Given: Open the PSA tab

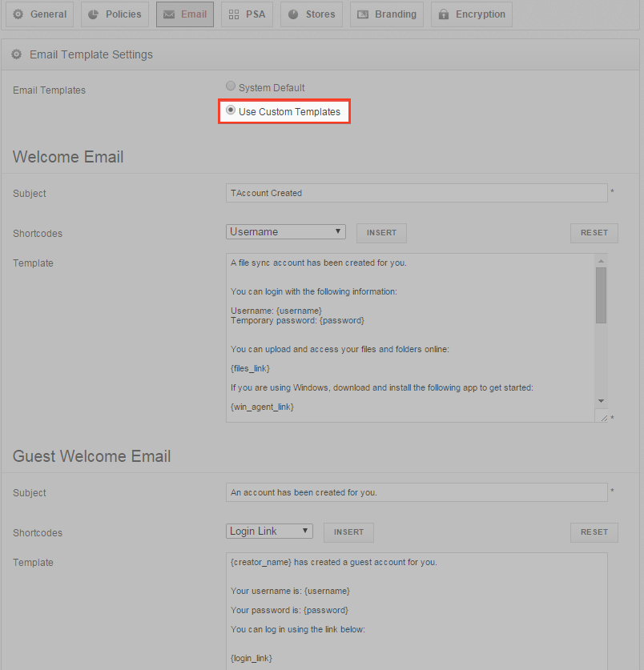Looking at the screenshot, I should tap(247, 14).
